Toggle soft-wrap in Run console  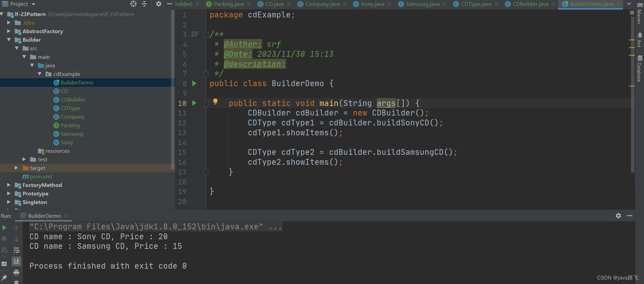[x=16, y=250]
